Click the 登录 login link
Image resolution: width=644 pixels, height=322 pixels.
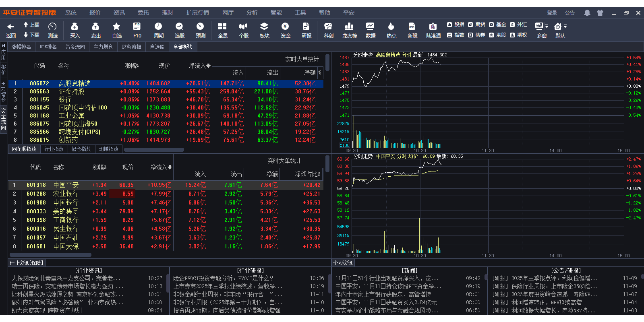[x=552, y=13]
